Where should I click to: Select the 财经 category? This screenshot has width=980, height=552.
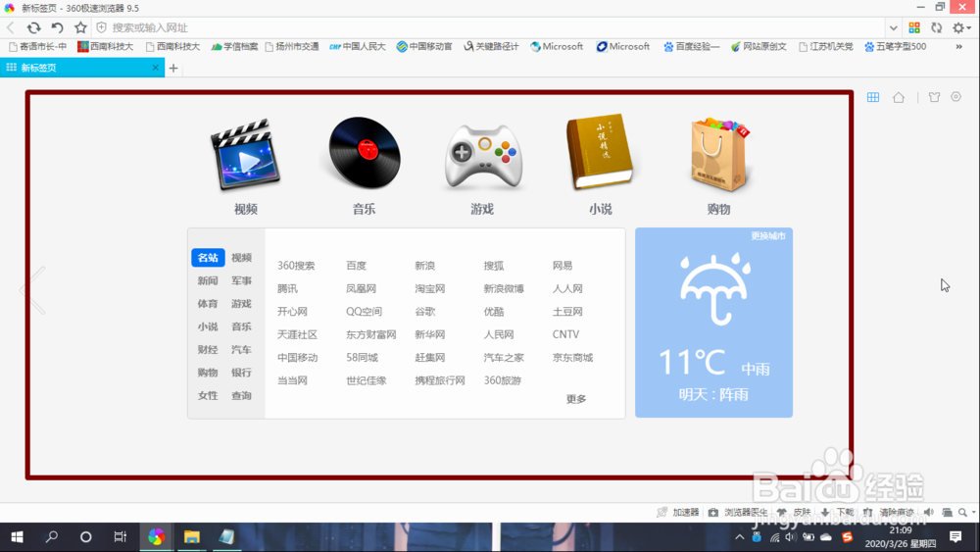pos(208,349)
